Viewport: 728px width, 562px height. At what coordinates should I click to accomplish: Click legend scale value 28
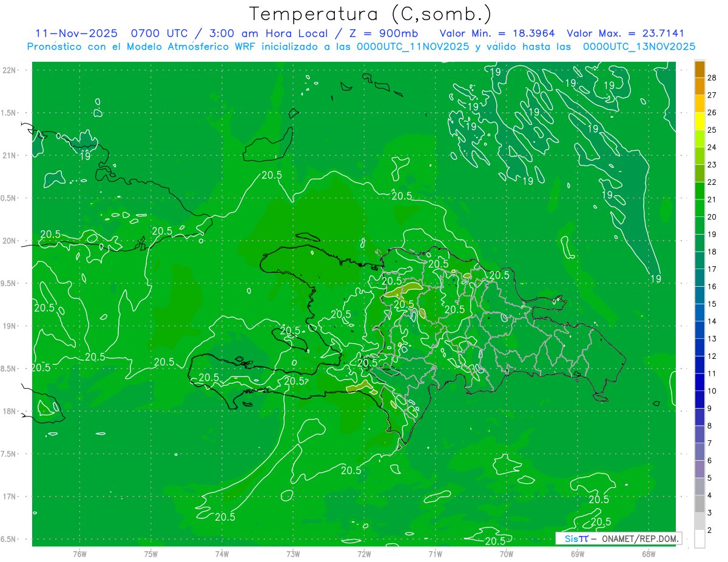click(x=712, y=77)
